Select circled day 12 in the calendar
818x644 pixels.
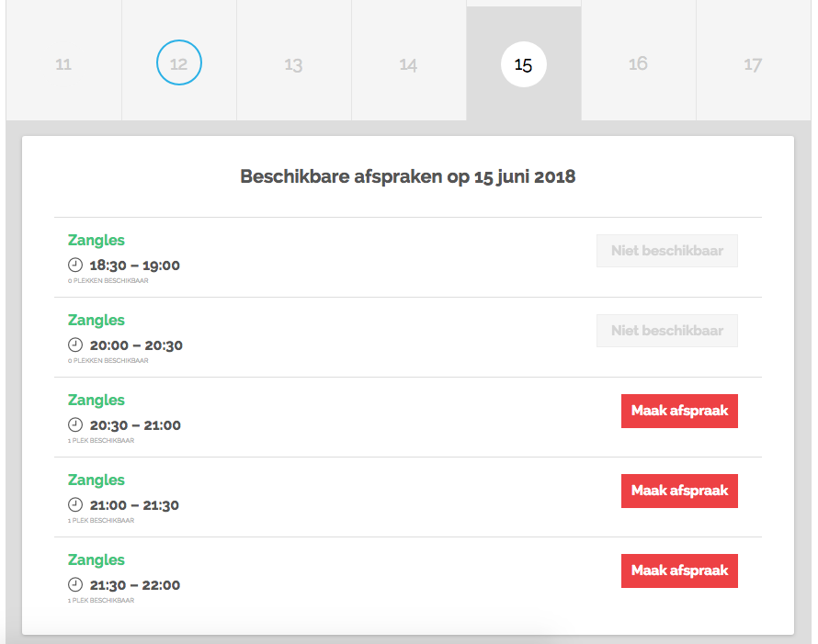[179, 64]
